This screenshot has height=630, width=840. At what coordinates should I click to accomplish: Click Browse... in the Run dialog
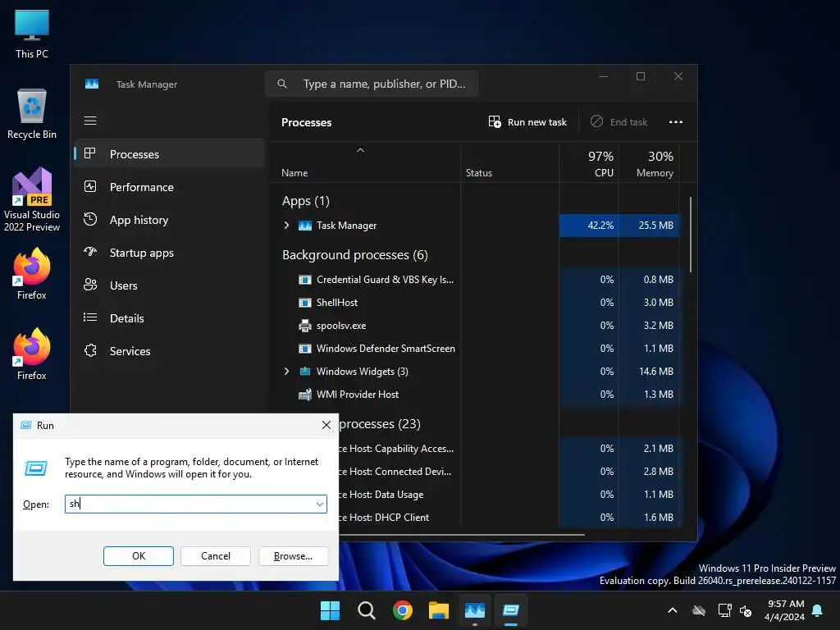point(293,556)
